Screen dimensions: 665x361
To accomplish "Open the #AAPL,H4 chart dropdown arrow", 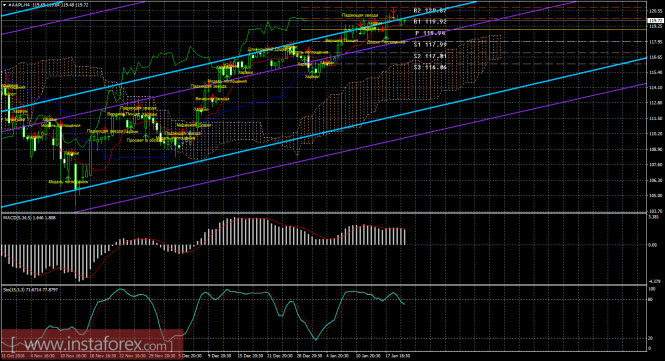I will click(x=4, y=5).
